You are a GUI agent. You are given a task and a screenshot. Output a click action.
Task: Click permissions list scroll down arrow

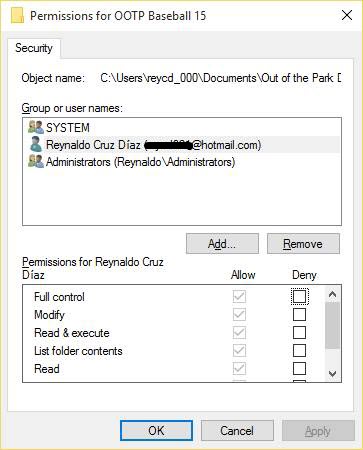(x=332, y=373)
